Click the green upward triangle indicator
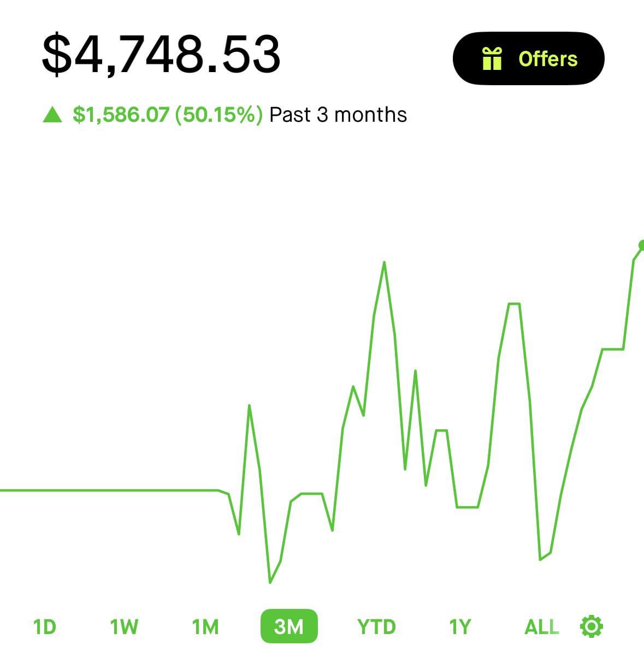 52,115
